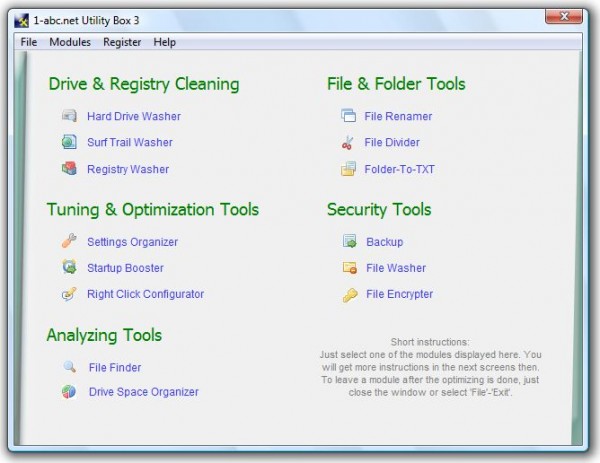This screenshot has height=463, width=600.
Task: Click the Drive Space Organizer pie icon
Action: point(69,391)
